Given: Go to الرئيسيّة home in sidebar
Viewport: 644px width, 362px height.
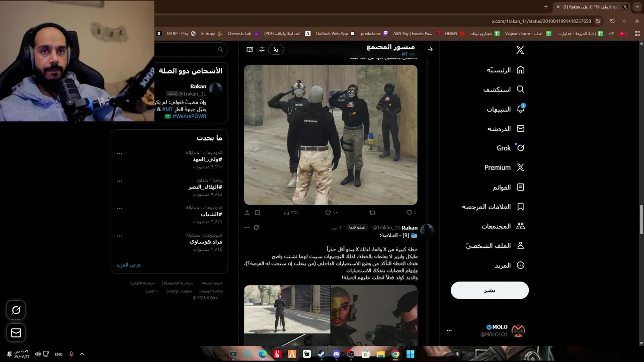Looking at the screenshot, I should point(506,70).
